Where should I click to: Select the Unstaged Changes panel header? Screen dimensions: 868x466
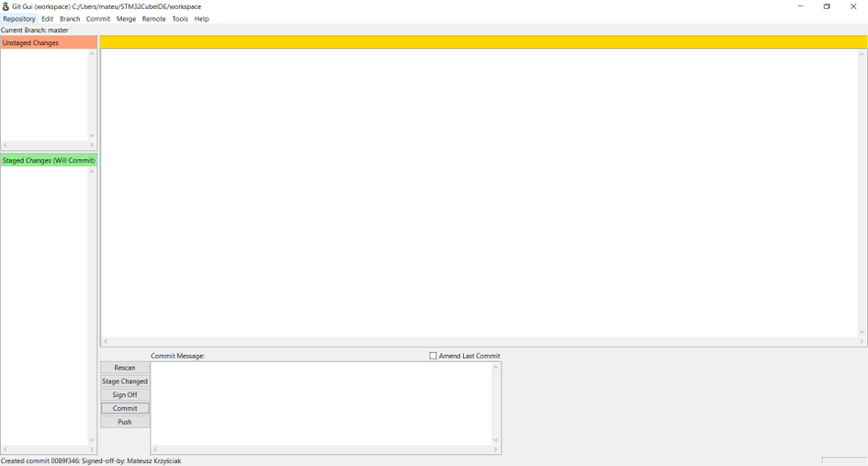(x=49, y=43)
